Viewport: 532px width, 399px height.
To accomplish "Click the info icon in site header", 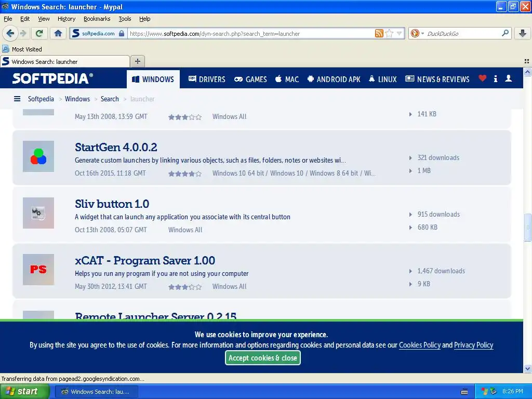I will (x=495, y=79).
